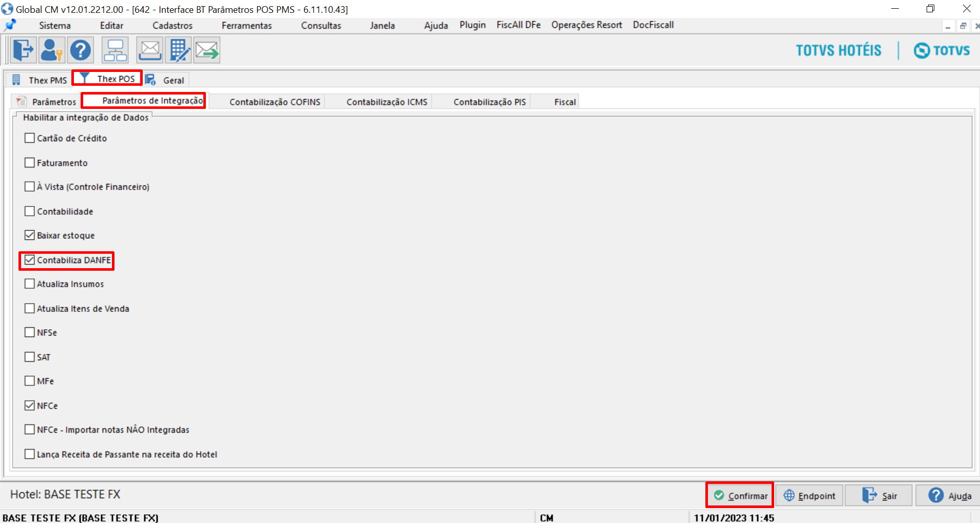Image resolution: width=980 pixels, height=523 pixels.
Task: Uncheck Baixar estoque checkbox
Action: click(x=30, y=235)
